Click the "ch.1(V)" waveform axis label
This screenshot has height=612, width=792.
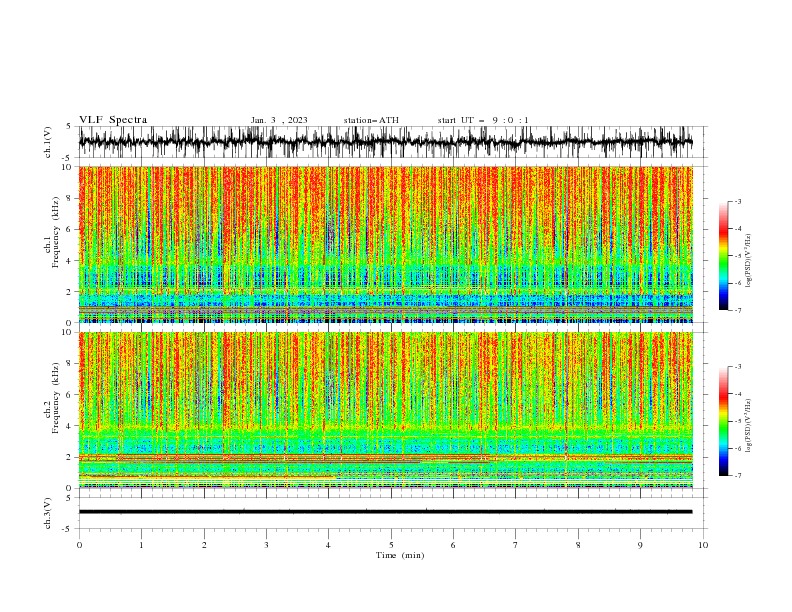click(48, 142)
